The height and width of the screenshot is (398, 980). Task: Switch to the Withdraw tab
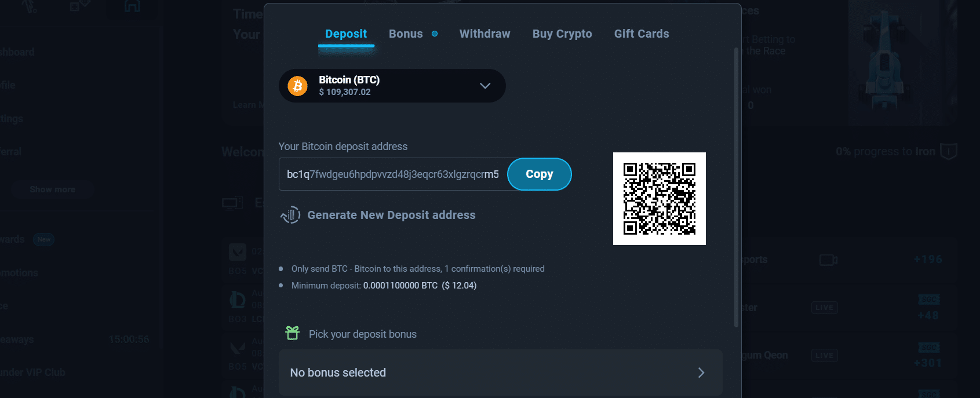(484, 34)
